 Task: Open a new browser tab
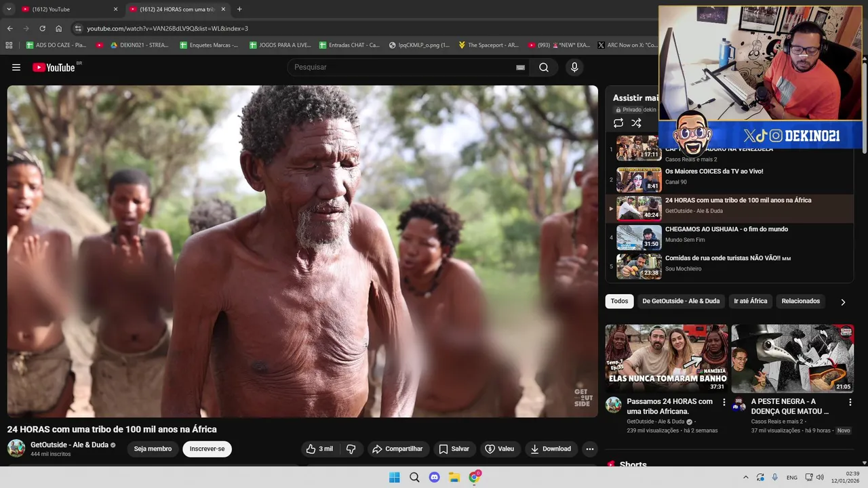[x=239, y=9]
